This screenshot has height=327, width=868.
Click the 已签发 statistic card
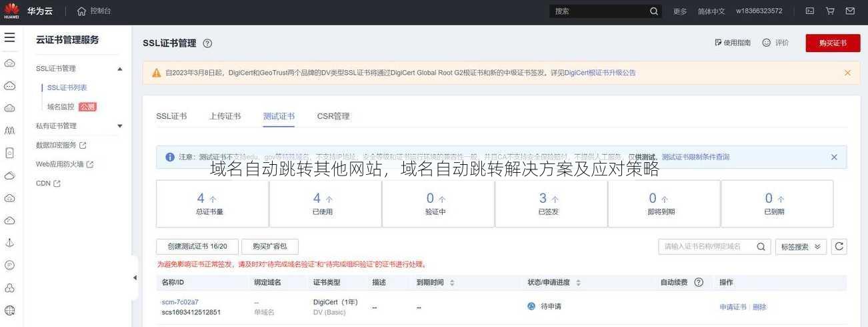(x=551, y=204)
